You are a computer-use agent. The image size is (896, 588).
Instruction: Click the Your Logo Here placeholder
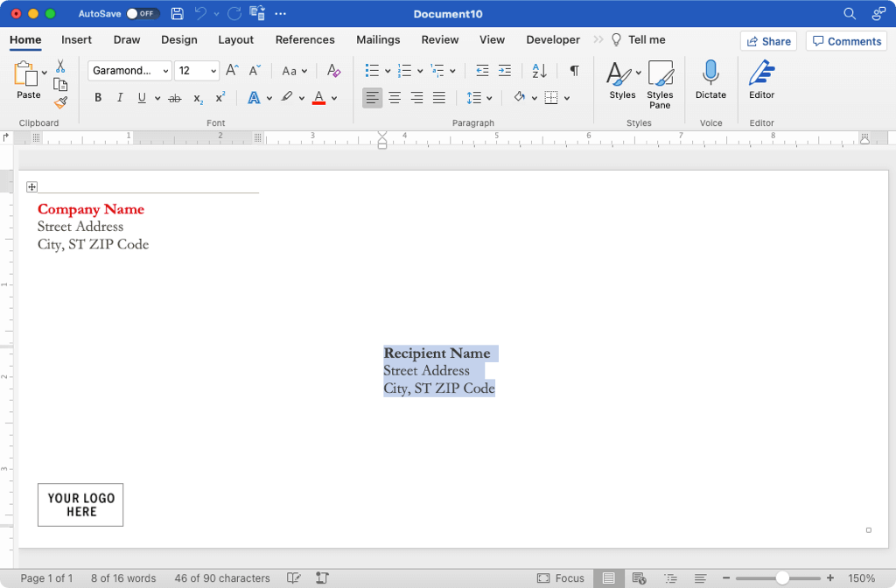pyautogui.click(x=80, y=505)
